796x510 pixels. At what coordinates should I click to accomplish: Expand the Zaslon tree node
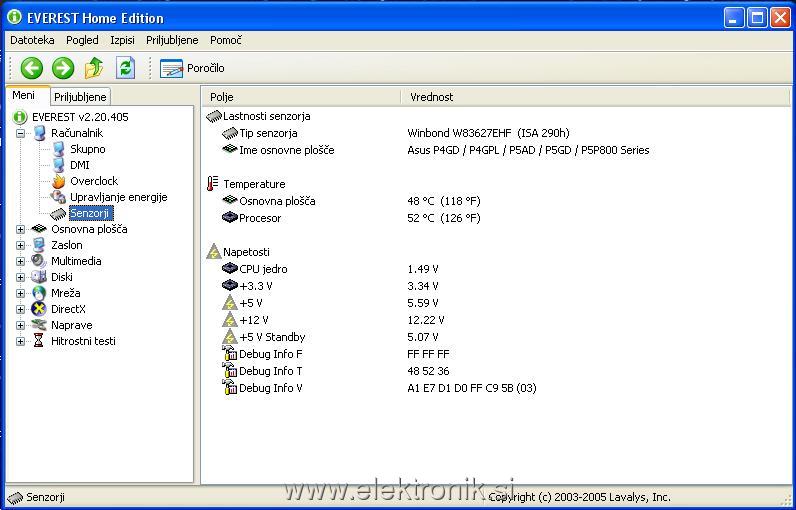click(x=20, y=245)
